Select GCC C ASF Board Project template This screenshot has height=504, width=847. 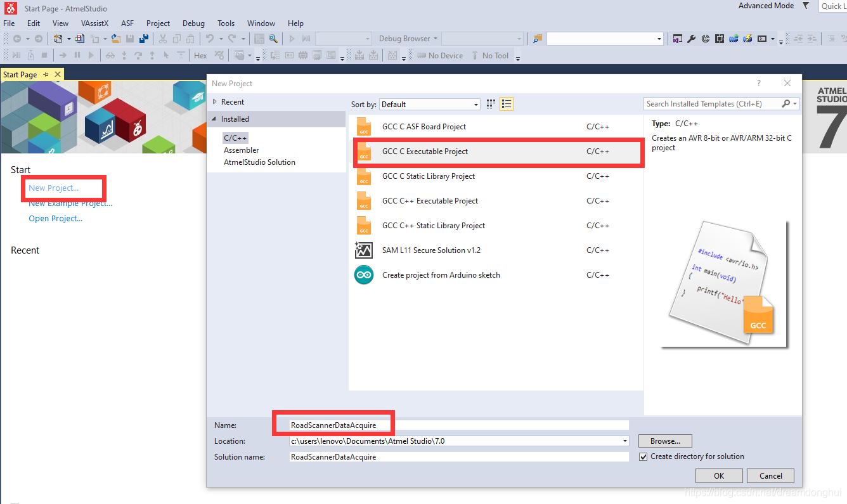496,127
